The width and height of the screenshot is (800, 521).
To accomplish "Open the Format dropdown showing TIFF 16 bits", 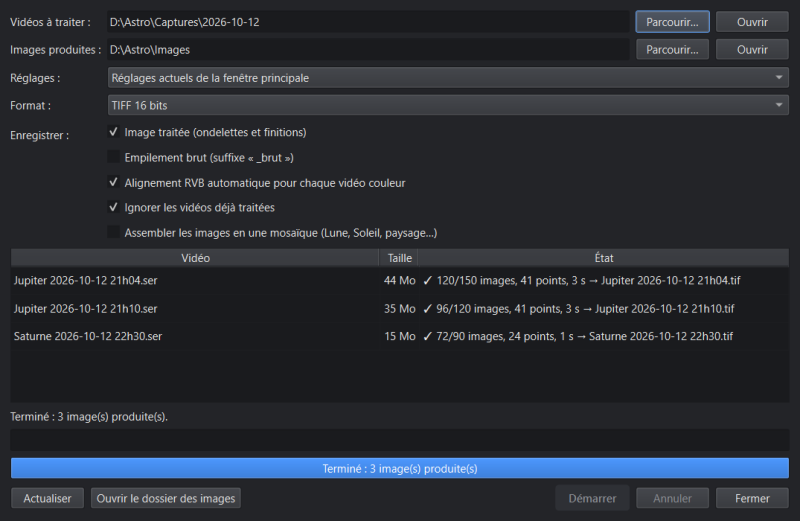I will 448,105.
